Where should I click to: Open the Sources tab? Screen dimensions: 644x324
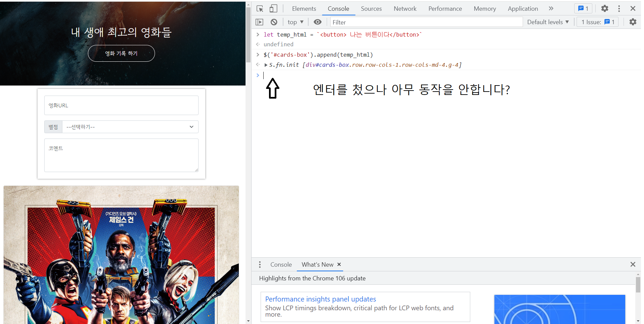[371, 9]
